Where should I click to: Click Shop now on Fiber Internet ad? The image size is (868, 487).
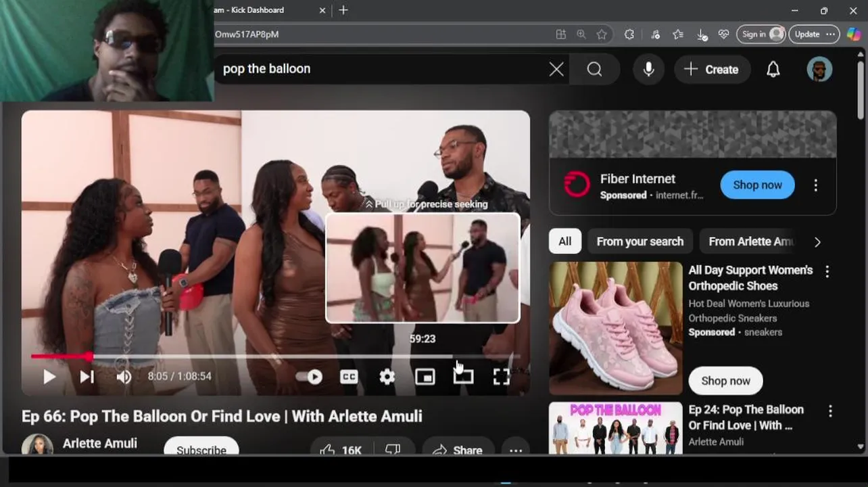757,185
